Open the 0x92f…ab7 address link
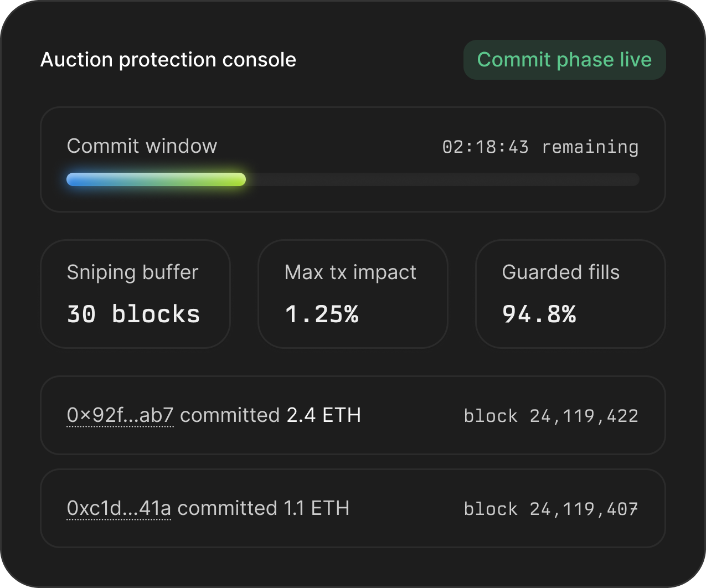 pyautogui.click(x=120, y=415)
